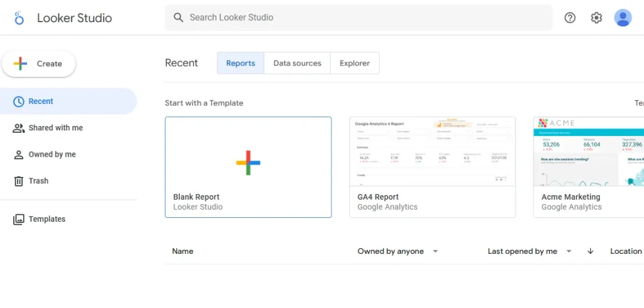Select the Reports tab

(240, 63)
